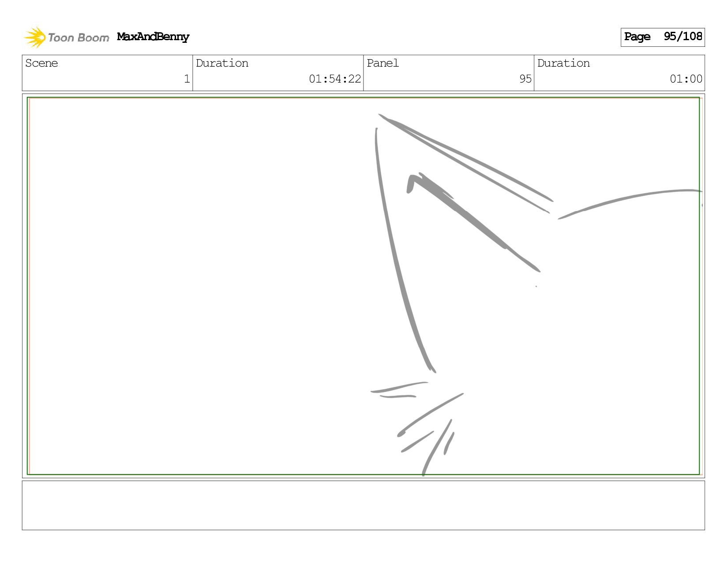The image size is (728, 563).
Task: Select the panel number 95 value
Action: [525, 79]
